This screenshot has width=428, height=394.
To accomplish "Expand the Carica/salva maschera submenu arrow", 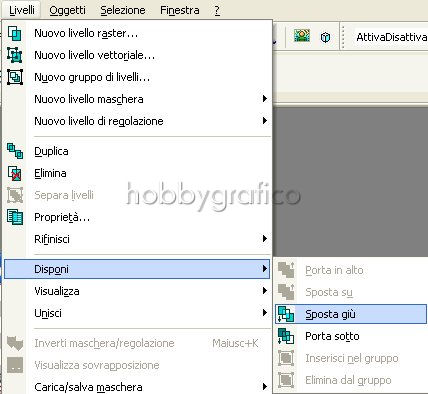I will click(265, 387).
